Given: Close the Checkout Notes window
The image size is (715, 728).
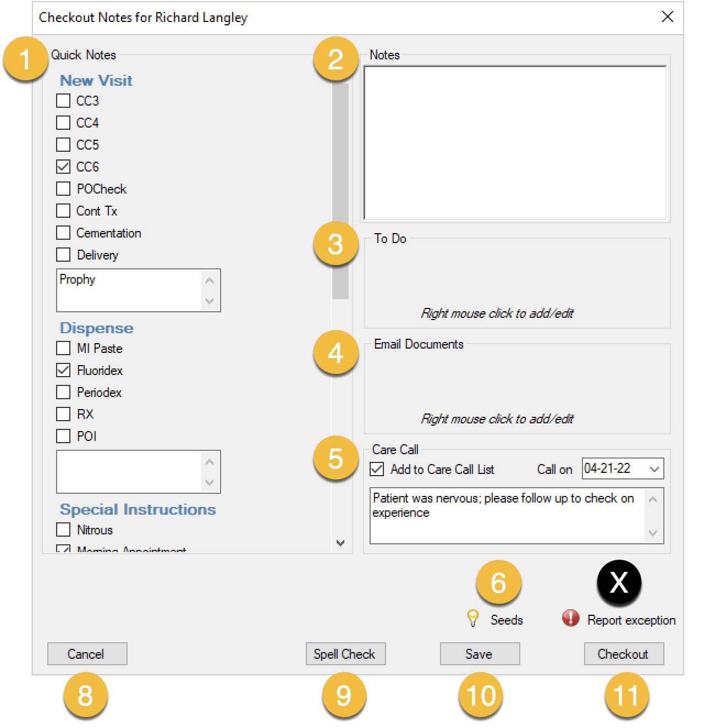Looking at the screenshot, I should [x=668, y=16].
